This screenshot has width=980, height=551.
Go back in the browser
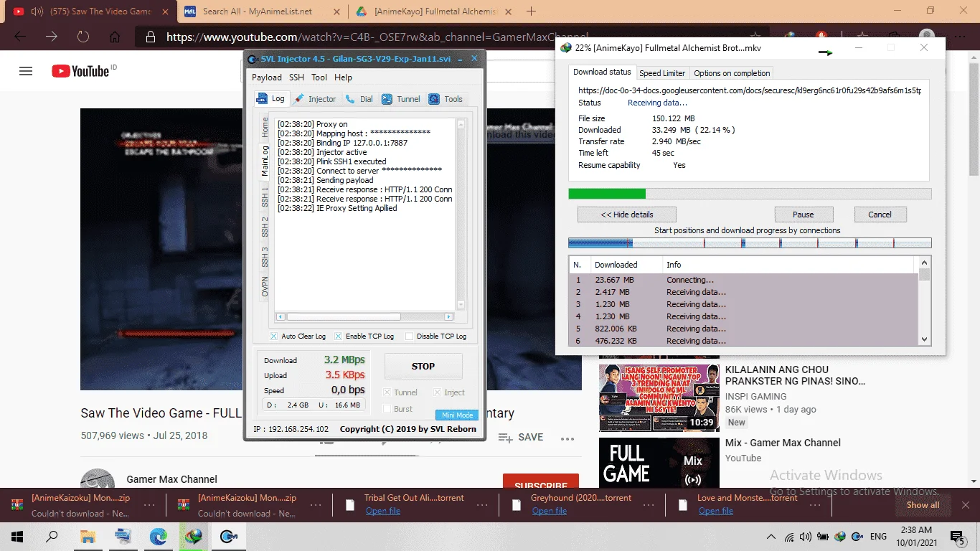pos(20,37)
